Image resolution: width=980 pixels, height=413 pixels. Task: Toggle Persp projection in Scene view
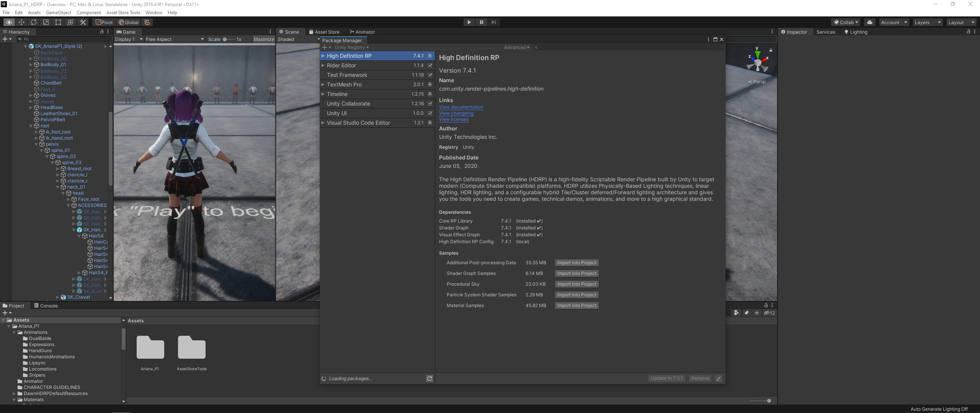click(x=757, y=82)
